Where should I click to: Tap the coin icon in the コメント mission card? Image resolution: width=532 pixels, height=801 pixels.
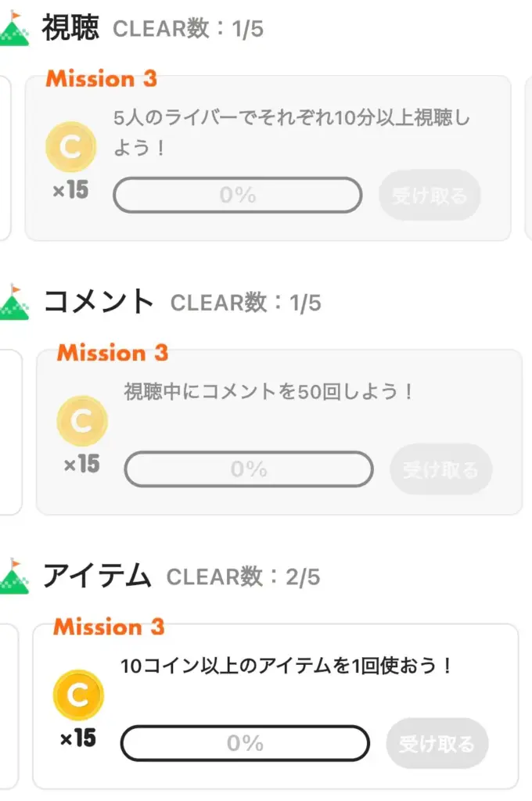[x=82, y=421]
